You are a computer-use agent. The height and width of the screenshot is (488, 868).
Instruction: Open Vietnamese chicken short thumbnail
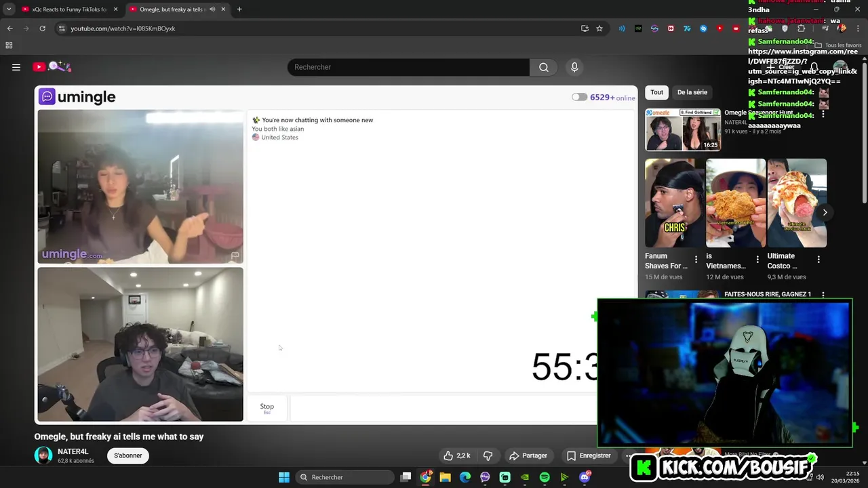(736, 203)
